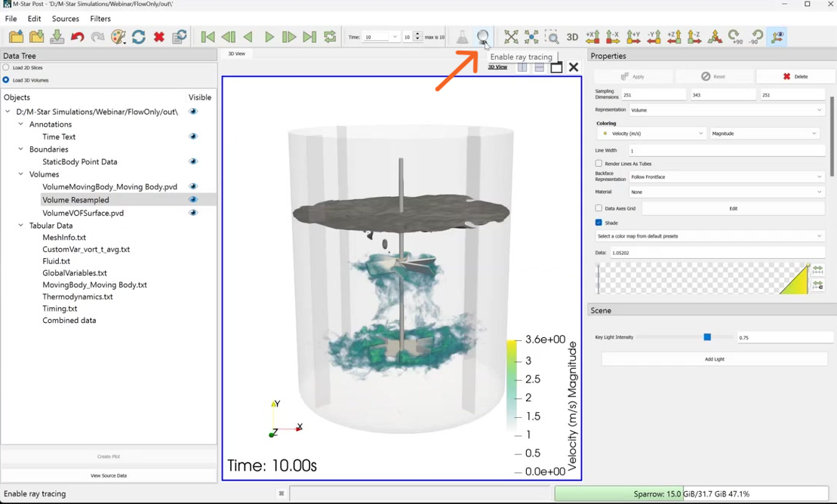The image size is (837, 504).
Task: Hide VolumeMovingBody_Moving Body.pvd
Action: [193, 186]
